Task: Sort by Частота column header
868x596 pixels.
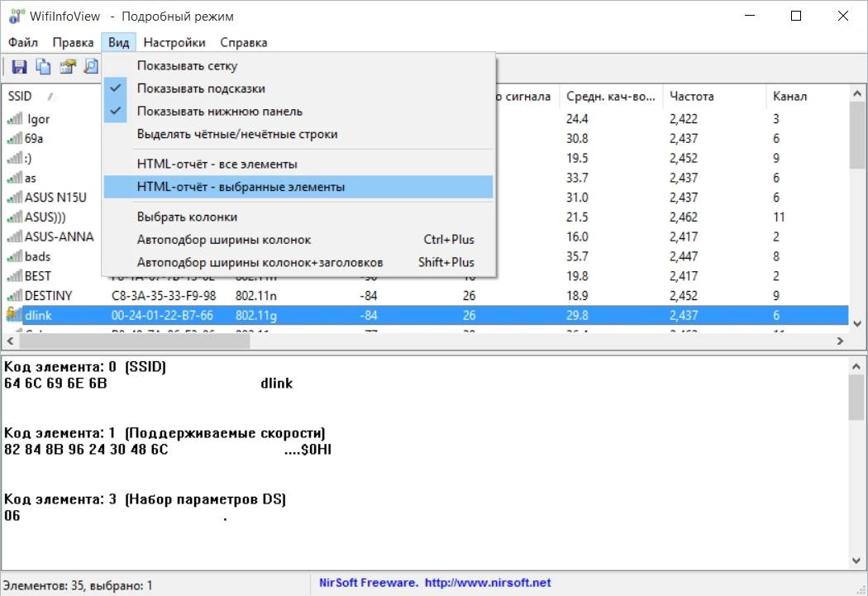Action: tap(714, 96)
